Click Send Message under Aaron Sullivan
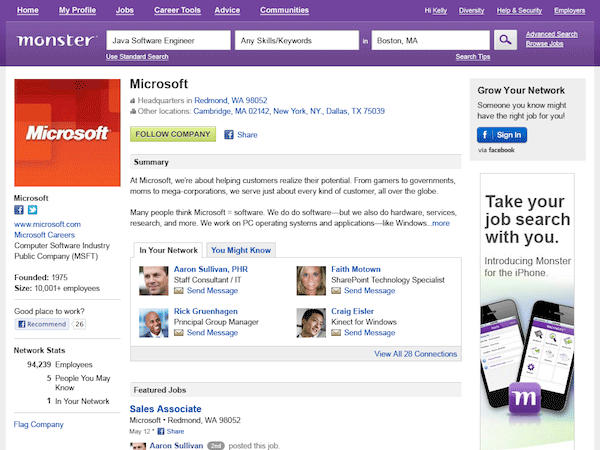The height and width of the screenshot is (450, 600). [x=212, y=291]
